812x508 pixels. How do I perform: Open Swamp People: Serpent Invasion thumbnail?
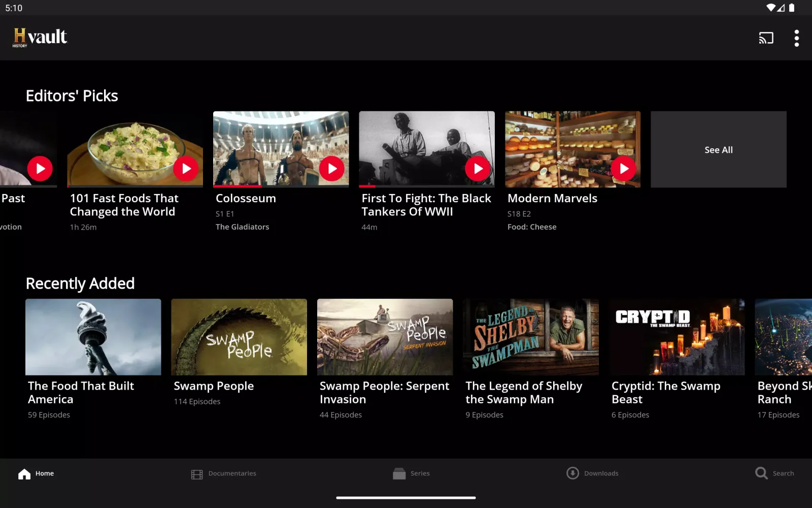pyautogui.click(x=385, y=337)
